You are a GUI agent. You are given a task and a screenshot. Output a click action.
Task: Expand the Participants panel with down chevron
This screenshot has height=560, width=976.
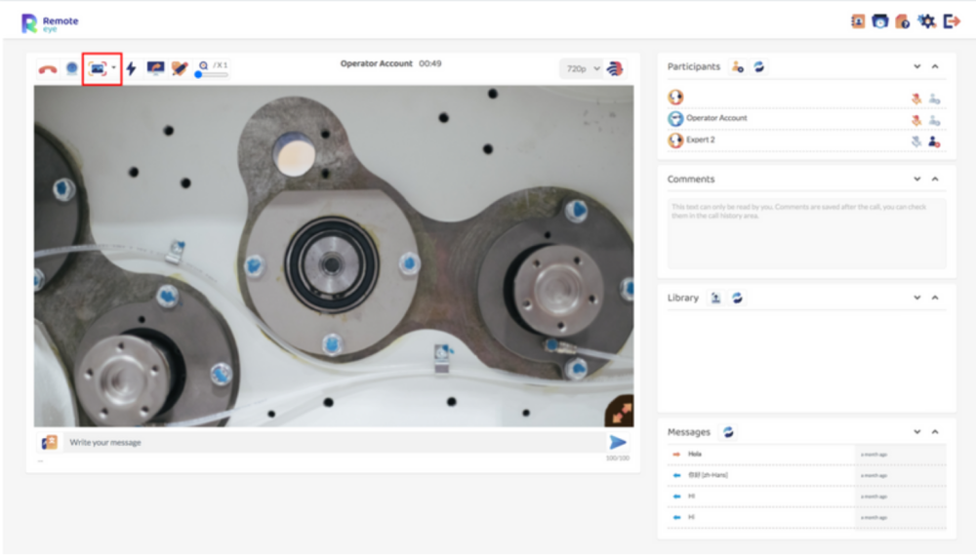point(916,66)
